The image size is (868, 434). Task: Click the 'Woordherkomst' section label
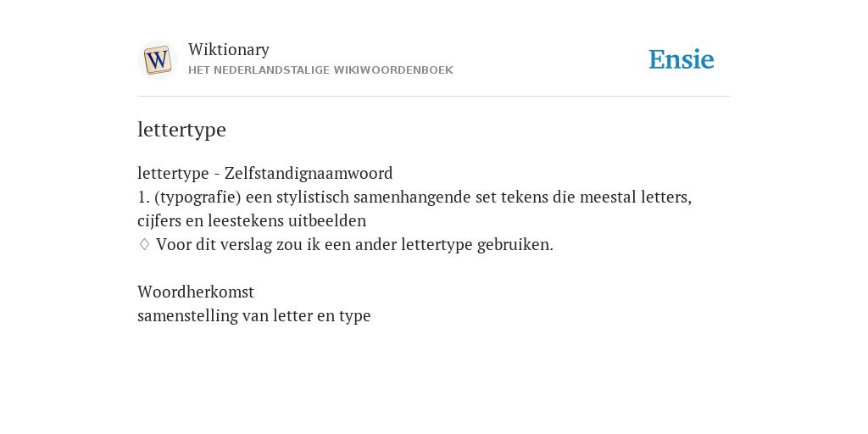click(x=196, y=292)
